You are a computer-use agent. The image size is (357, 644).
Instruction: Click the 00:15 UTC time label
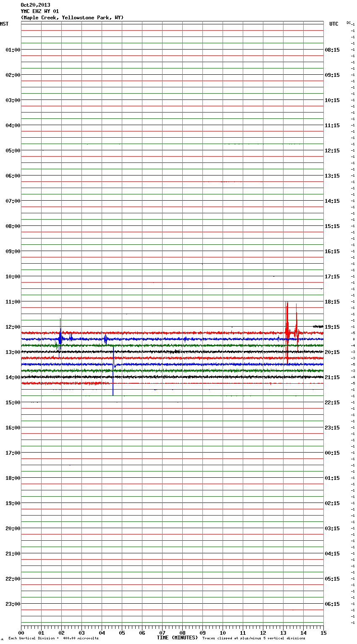pos(332,453)
